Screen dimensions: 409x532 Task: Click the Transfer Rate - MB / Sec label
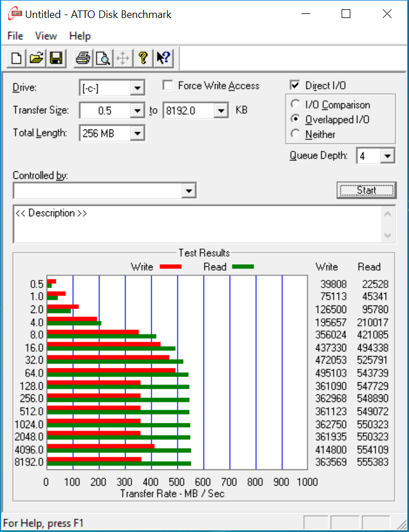coord(173,493)
